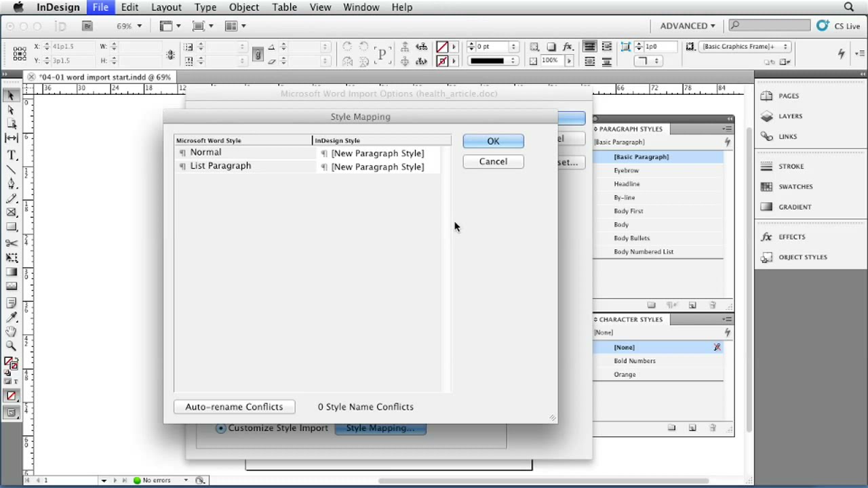Click the Fill and Stroke swatch in toolbox
Viewport: 868px width, 488px height.
(x=11, y=364)
